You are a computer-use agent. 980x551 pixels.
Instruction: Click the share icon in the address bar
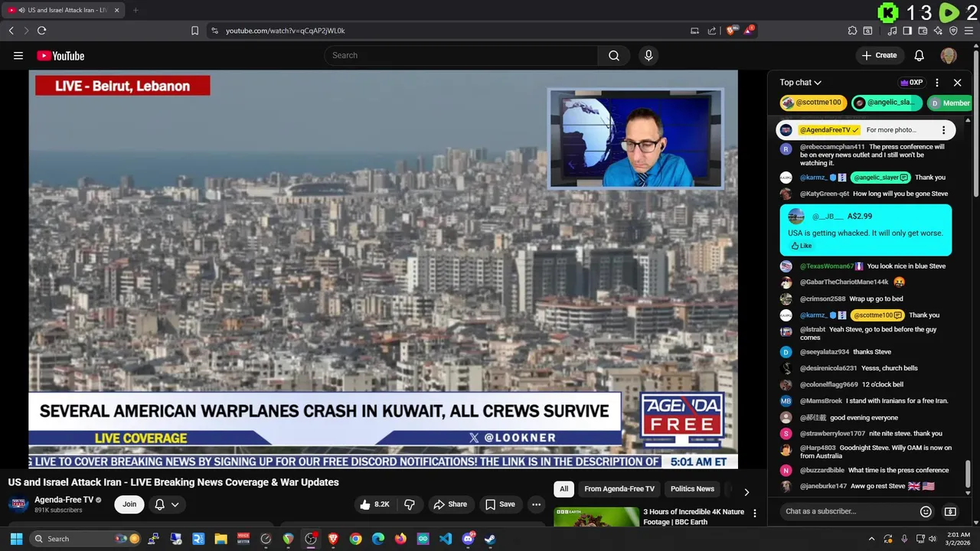click(712, 31)
